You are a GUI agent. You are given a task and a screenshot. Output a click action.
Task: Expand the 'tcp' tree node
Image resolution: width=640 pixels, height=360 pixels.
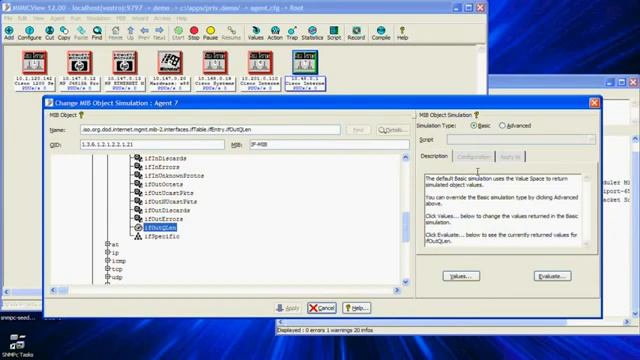click(x=108, y=268)
